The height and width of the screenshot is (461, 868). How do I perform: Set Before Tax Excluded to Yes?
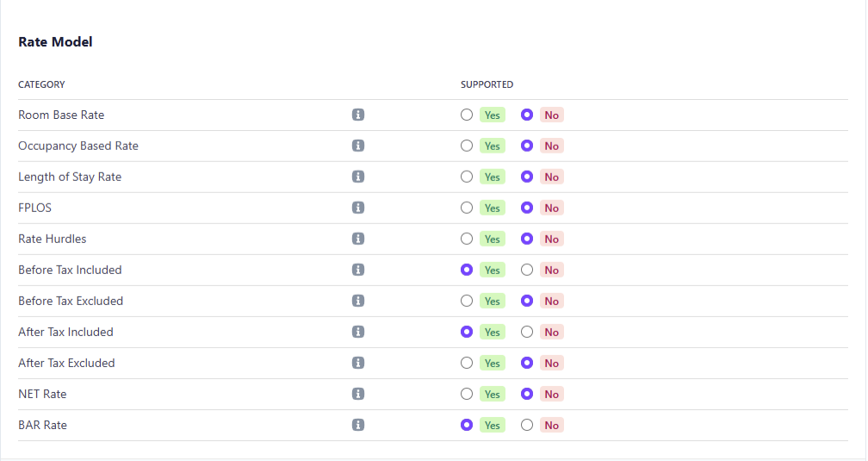[x=467, y=301]
